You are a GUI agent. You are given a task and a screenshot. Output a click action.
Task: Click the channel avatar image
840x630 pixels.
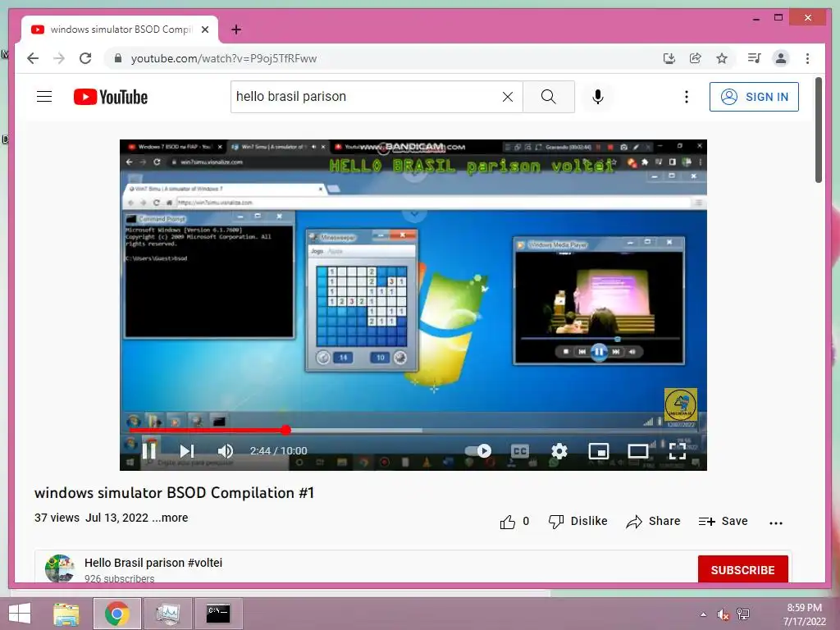59,568
